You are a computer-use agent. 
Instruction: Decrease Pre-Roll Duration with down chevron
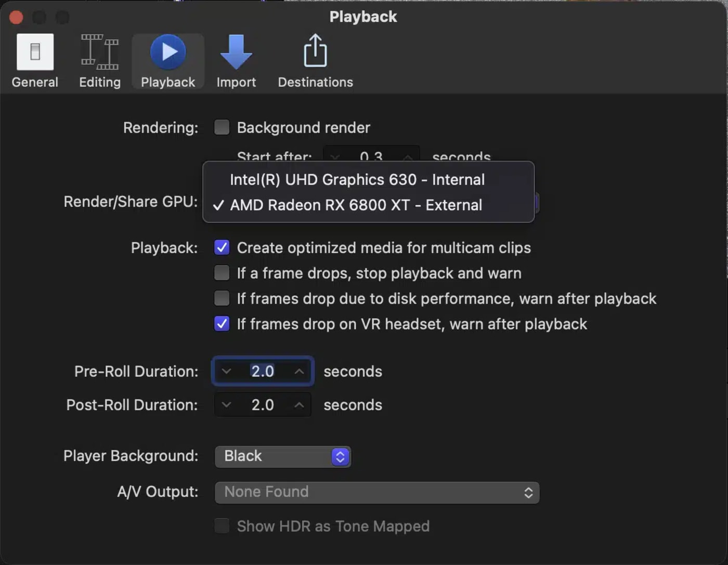tap(226, 371)
